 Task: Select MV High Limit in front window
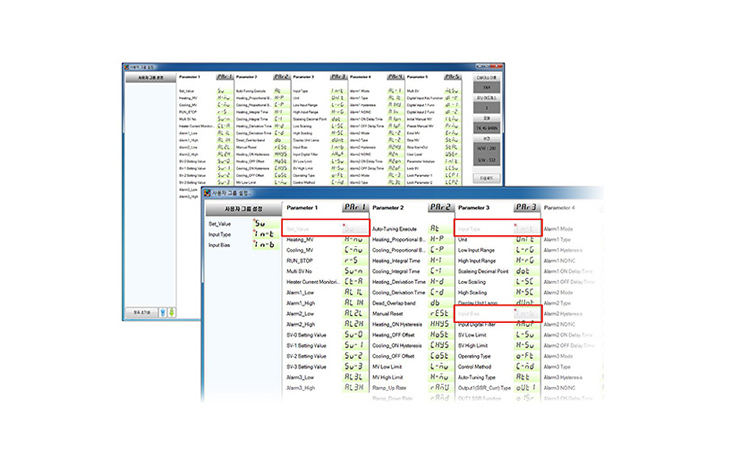388,378
